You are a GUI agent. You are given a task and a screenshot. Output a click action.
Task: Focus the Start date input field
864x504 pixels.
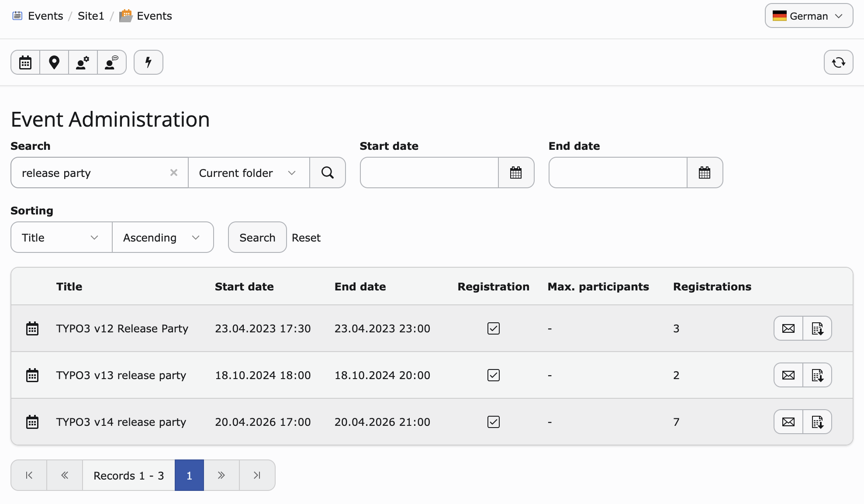pyautogui.click(x=429, y=173)
